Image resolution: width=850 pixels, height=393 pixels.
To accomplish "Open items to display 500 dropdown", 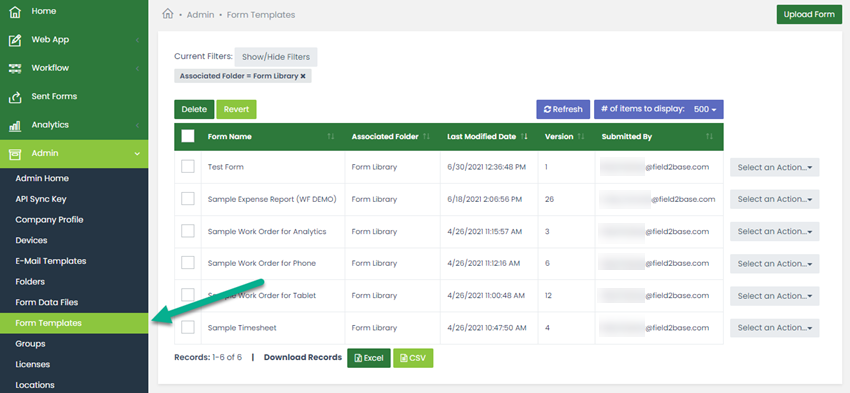I will click(x=659, y=109).
